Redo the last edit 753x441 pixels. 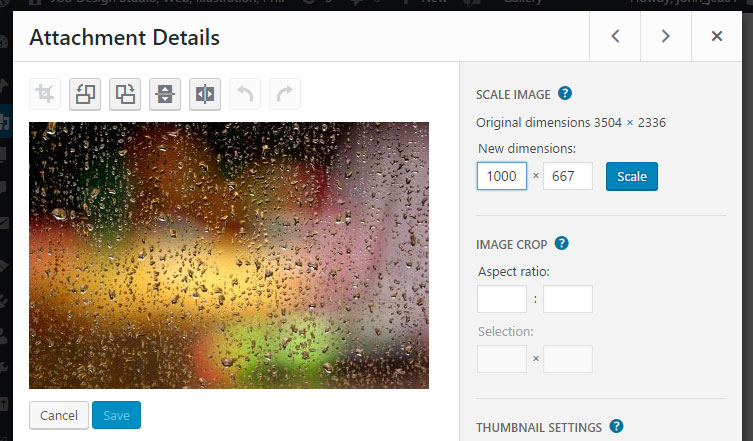(285, 94)
